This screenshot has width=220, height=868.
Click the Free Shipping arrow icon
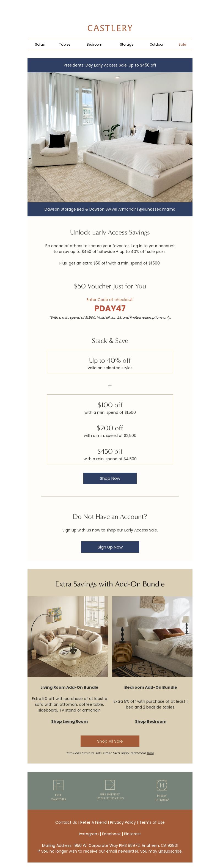tap(110, 784)
